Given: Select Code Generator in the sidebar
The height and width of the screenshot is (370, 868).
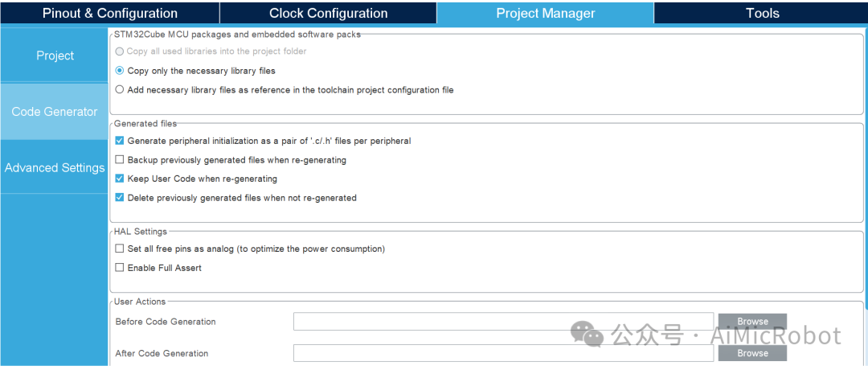Looking at the screenshot, I should 55,111.
